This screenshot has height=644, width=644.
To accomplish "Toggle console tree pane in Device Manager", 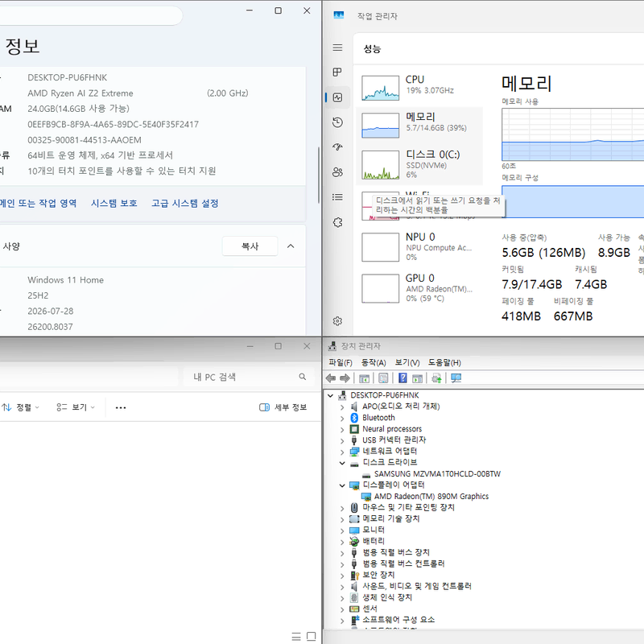I will pos(365,378).
